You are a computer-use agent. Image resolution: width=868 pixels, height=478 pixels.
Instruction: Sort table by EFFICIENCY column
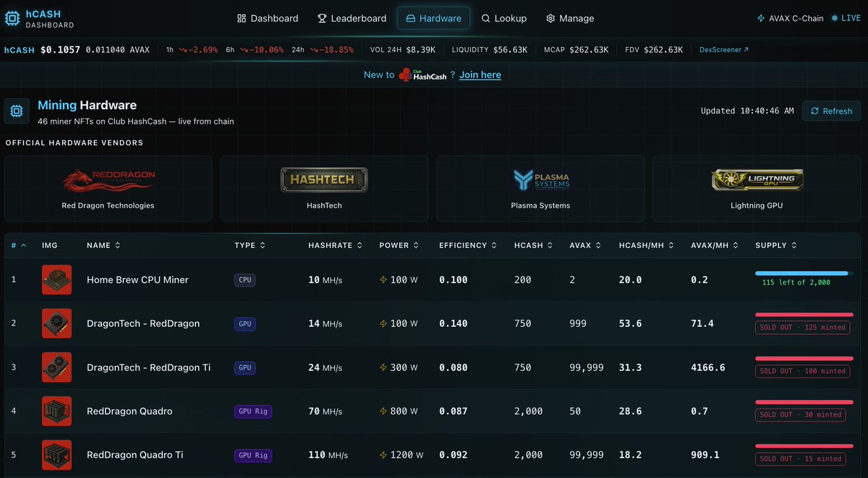pos(469,245)
